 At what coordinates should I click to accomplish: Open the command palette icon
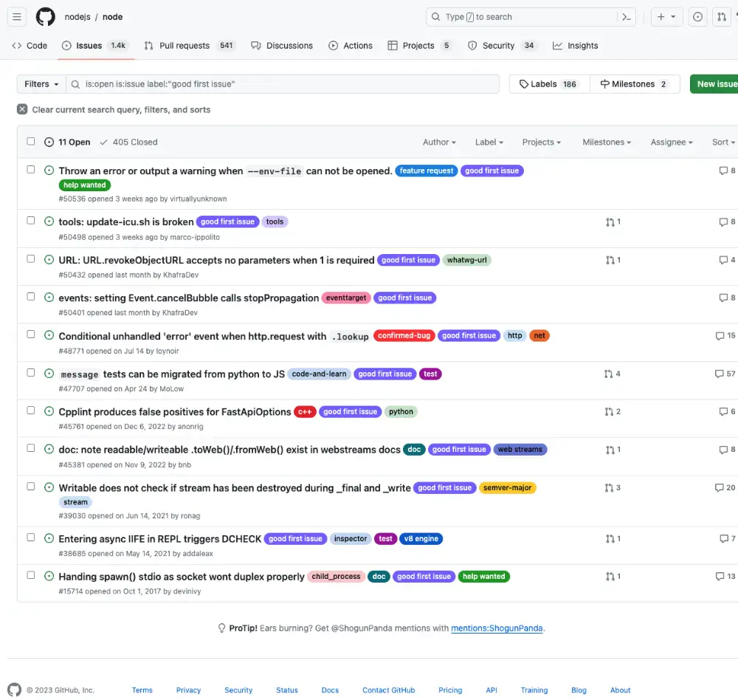(627, 17)
